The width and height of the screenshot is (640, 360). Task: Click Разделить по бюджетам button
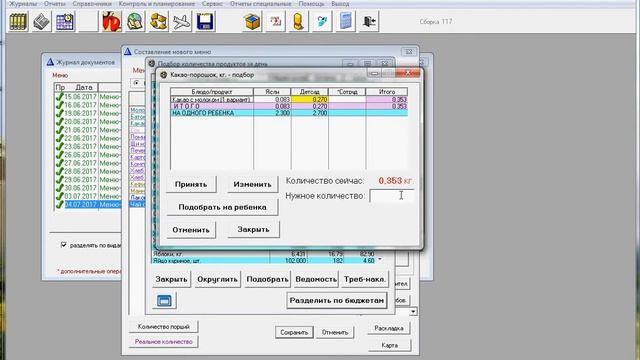tap(337, 300)
